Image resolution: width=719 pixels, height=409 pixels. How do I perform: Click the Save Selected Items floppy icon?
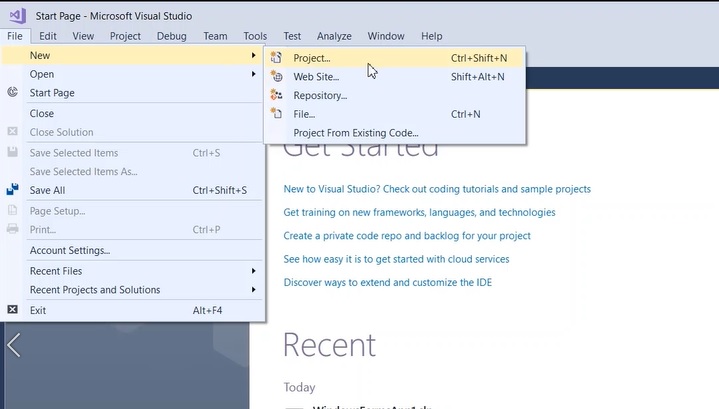coord(12,152)
